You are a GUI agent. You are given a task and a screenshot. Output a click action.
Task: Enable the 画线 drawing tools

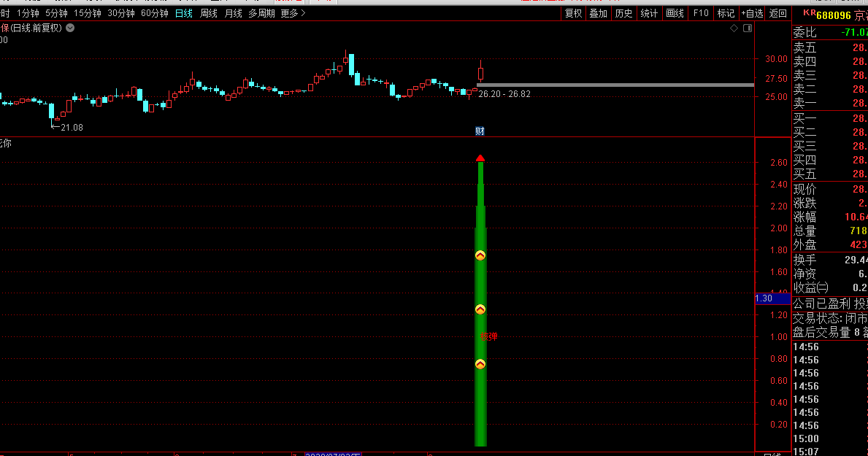pyautogui.click(x=675, y=13)
